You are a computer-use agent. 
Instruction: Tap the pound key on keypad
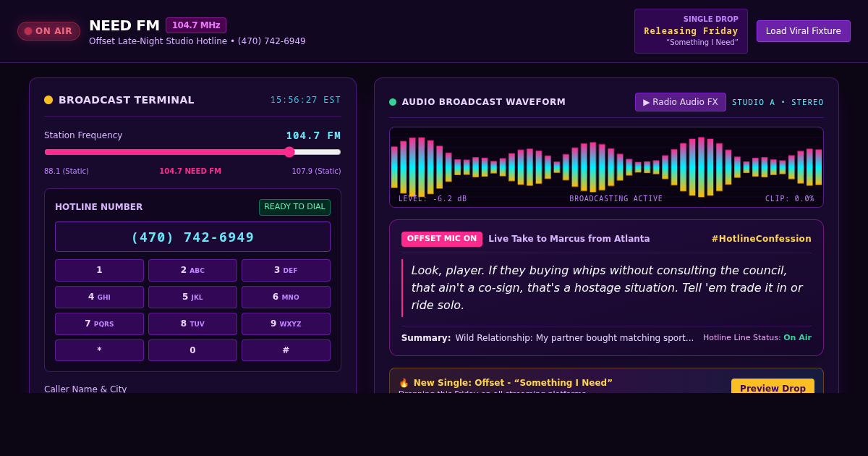[286, 350]
